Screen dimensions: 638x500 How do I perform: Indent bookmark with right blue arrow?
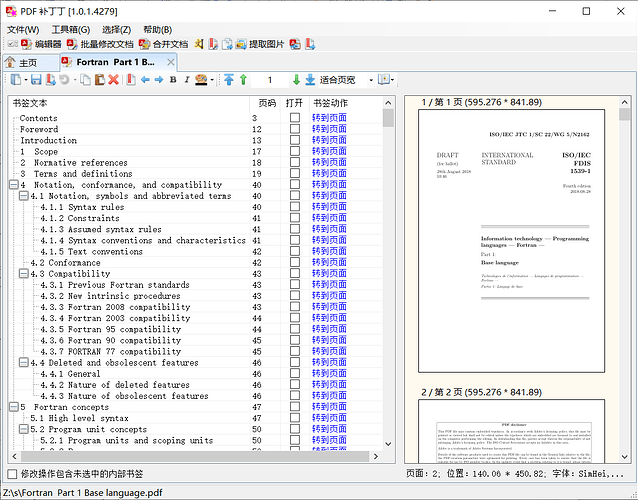(159, 80)
